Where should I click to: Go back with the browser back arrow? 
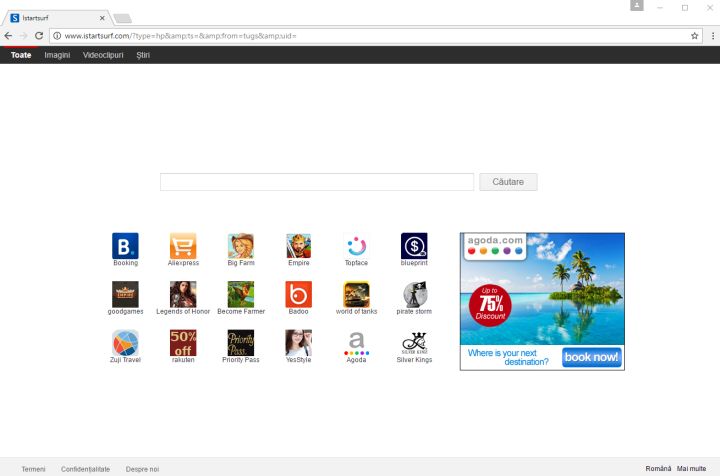(8, 36)
